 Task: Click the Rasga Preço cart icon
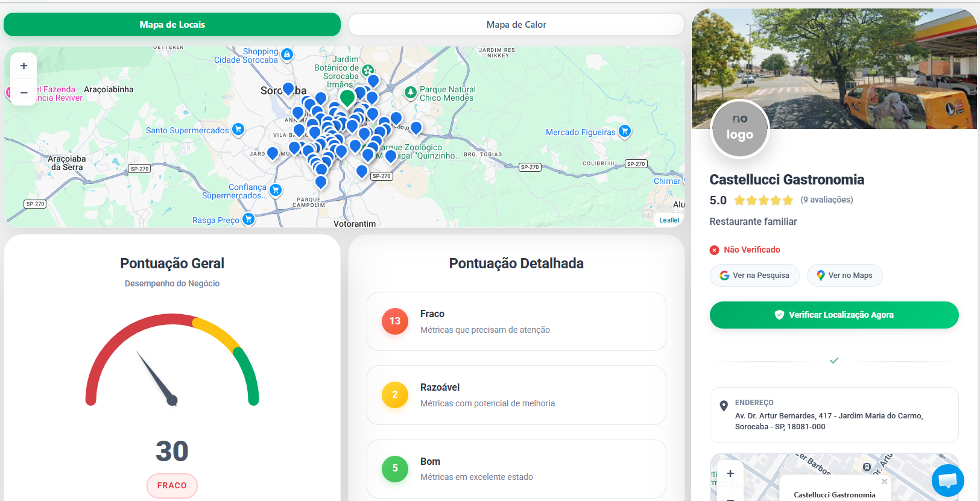pos(248,219)
